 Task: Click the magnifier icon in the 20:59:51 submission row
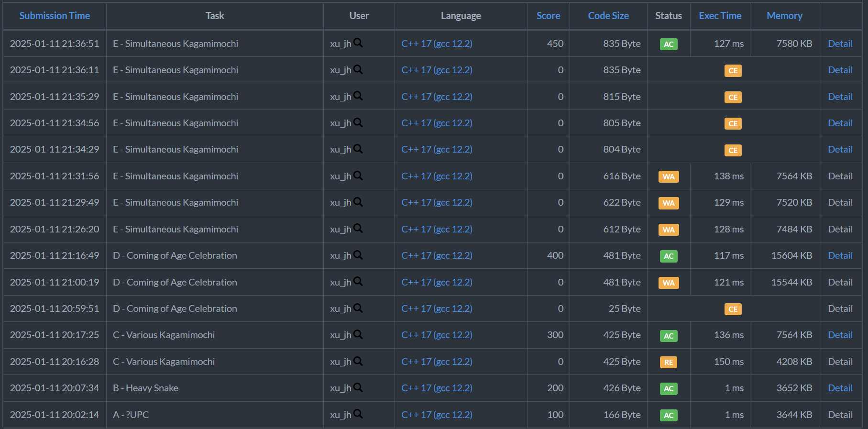point(358,308)
